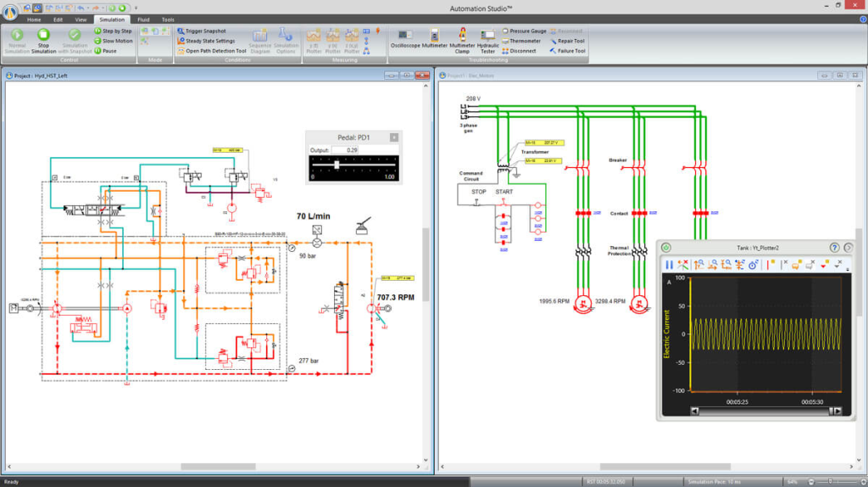This screenshot has width=868, height=487.
Task: Enable Step by Step simulation mode
Action: click(x=114, y=31)
